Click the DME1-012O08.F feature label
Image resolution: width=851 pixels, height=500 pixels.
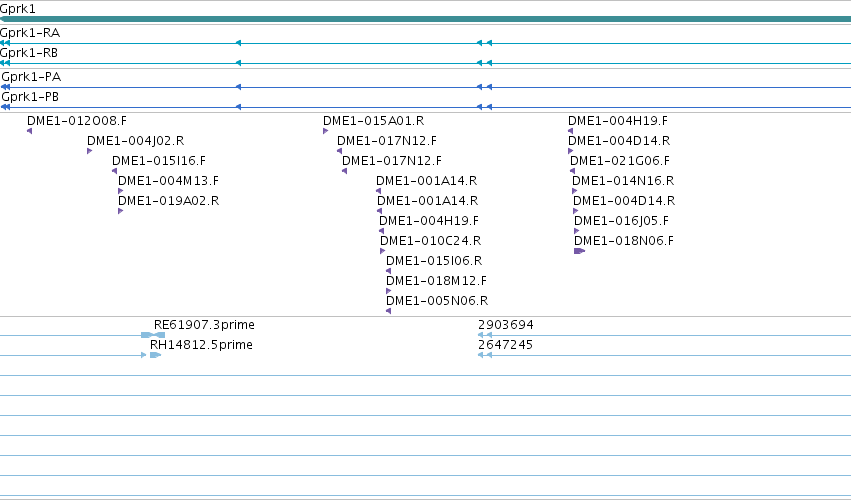(77, 121)
